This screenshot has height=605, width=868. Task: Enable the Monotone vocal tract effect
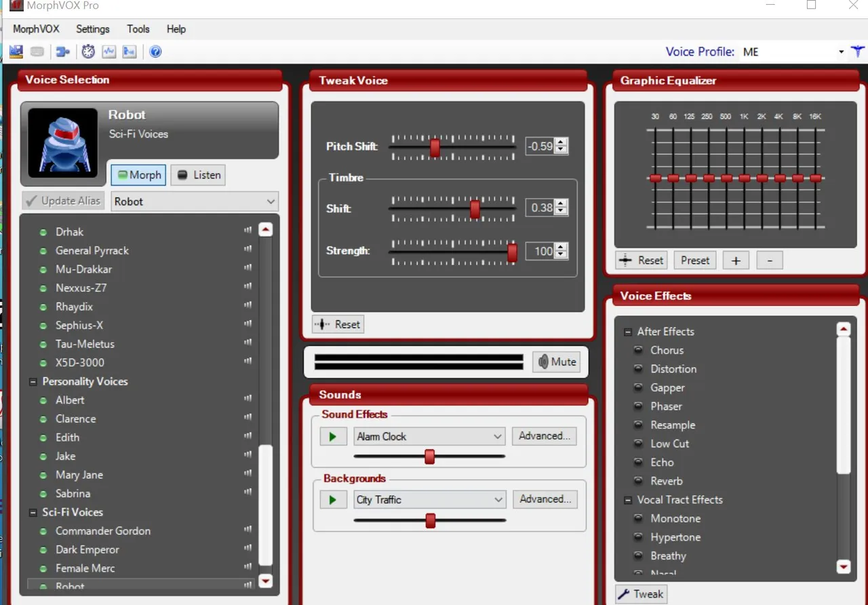click(x=638, y=518)
